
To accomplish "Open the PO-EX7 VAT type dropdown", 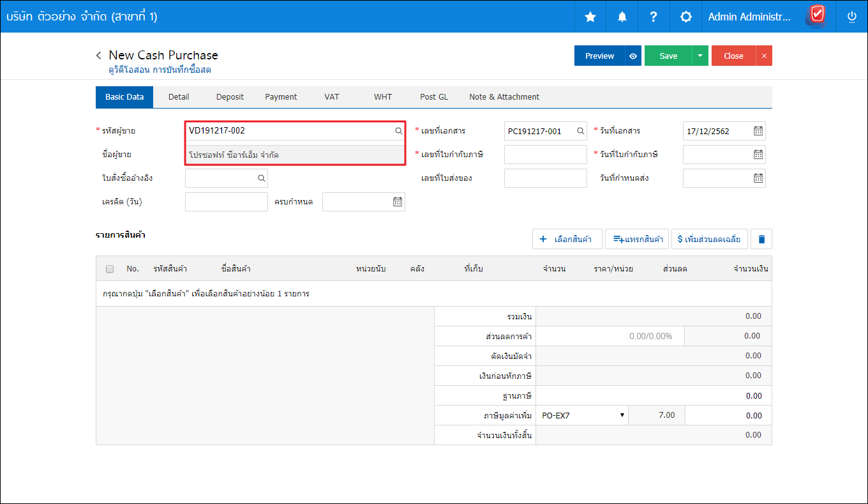I will pyautogui.click(x=582, y=415).
